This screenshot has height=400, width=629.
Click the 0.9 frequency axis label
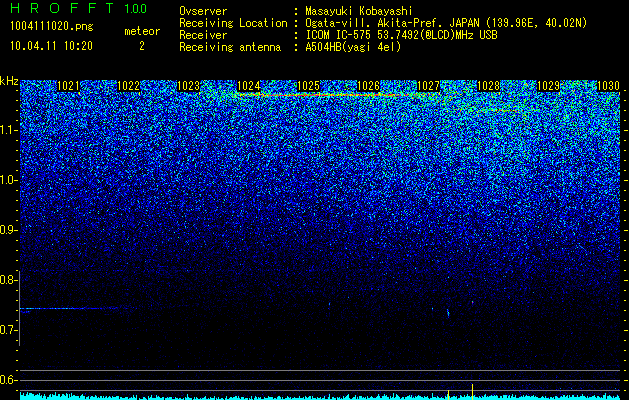coord(8,230)
